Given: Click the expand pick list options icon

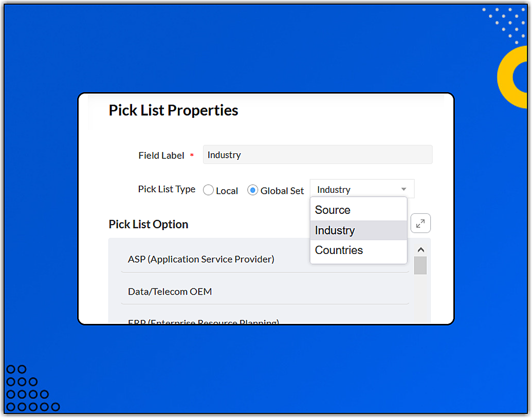Looking at the screenshot, I should coord(420,224).
